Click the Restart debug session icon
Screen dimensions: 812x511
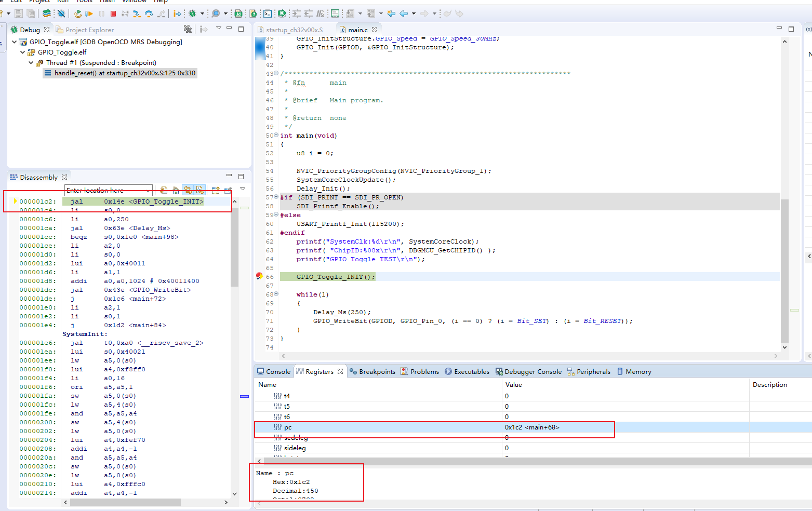point(78,14)
